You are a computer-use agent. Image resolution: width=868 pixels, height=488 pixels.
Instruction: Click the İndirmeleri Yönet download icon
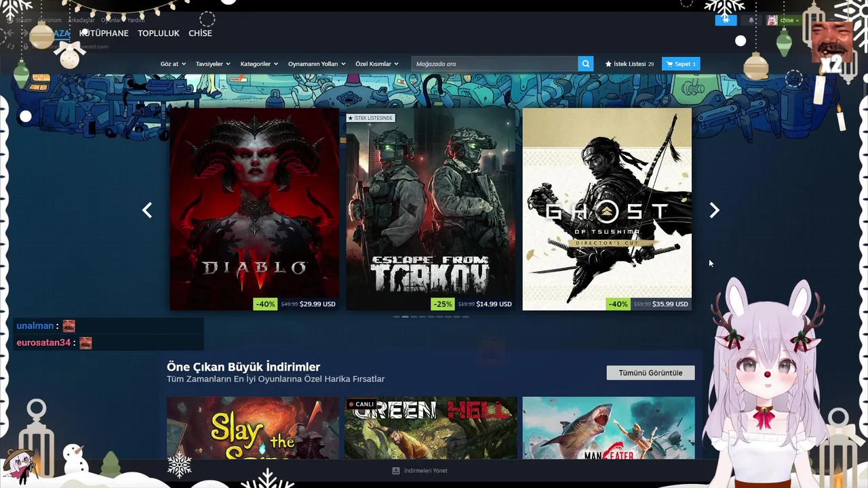396,470
